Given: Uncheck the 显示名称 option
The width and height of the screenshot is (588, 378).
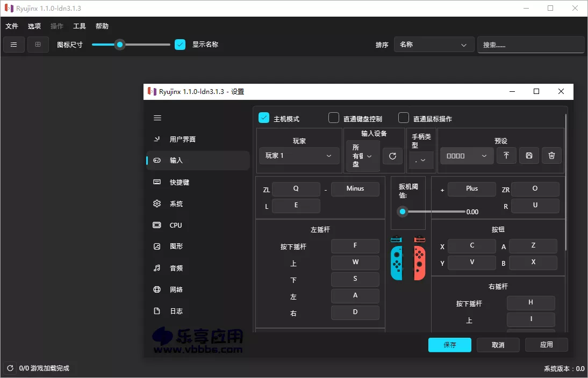Looking at the screenshot, I should click(180, 45).
